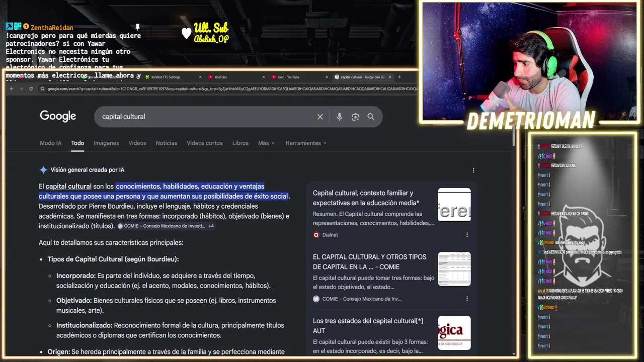Open the Modo IA search tab
Image resolution: width=644 pixels, height=362 pixels.
[50, 143]
